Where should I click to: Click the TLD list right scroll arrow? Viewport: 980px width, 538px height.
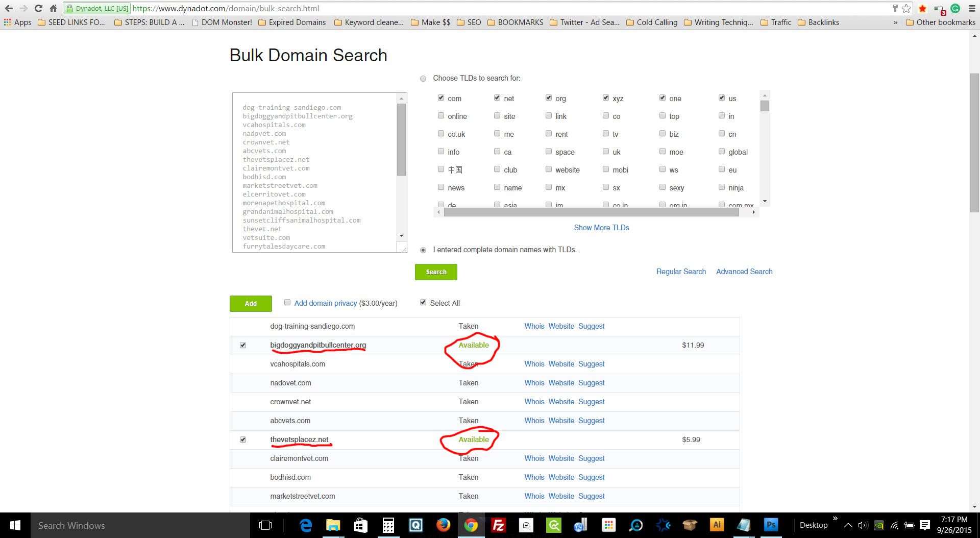[x=754, y=212]
